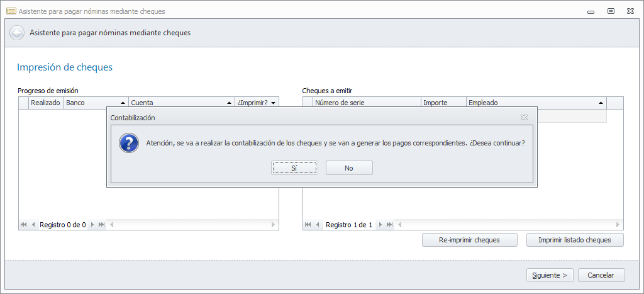
Task: Jump to last record in Progreso de emisión
Action: coord(102,225)
